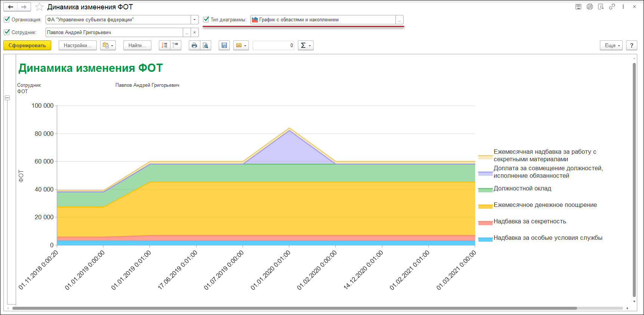The image size is (644, 315).
Task: Open the Настройки... button
Action: pos(77,45)
